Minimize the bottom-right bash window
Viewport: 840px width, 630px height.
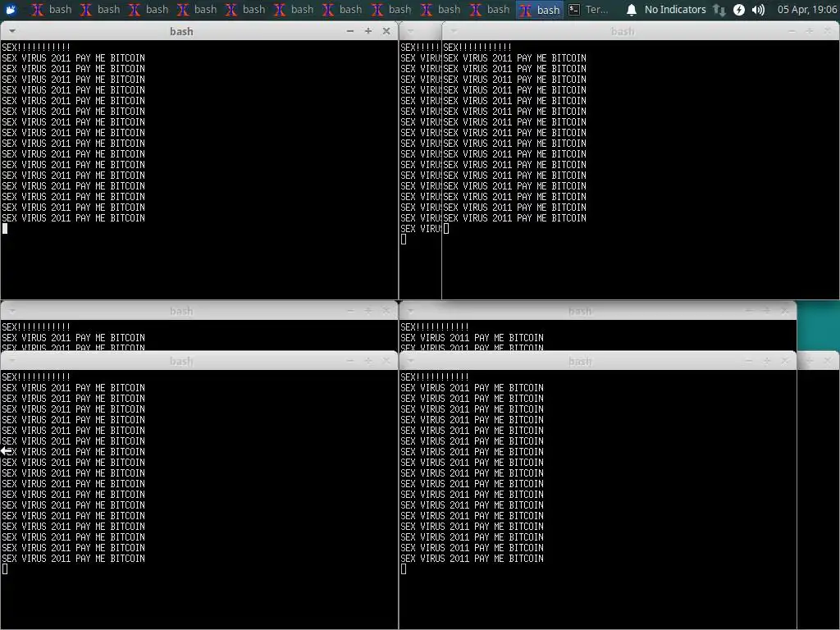click(748, 361)
